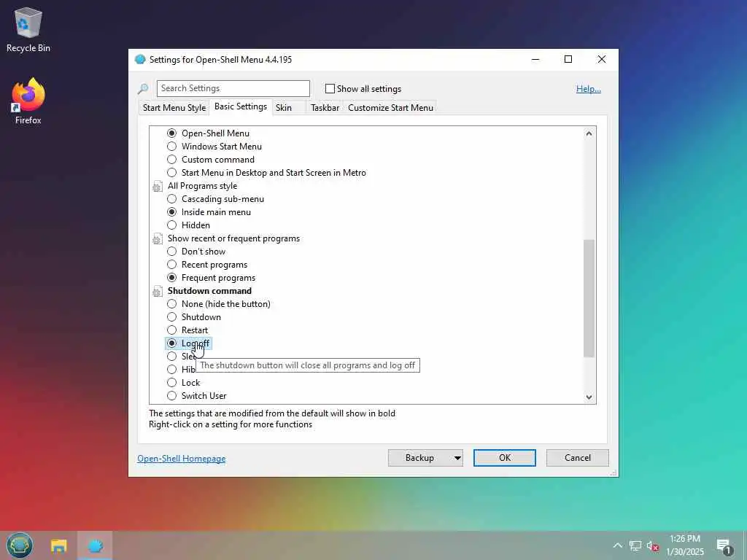Click the Cancel button
This screenshot has height=560, width=747.
[x=578, y=458]
